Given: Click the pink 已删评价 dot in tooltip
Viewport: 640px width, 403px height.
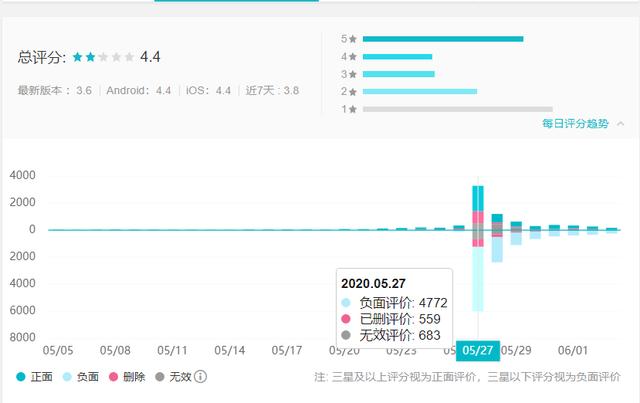Looking at the screenshot, I should click(x=346, y=319).
